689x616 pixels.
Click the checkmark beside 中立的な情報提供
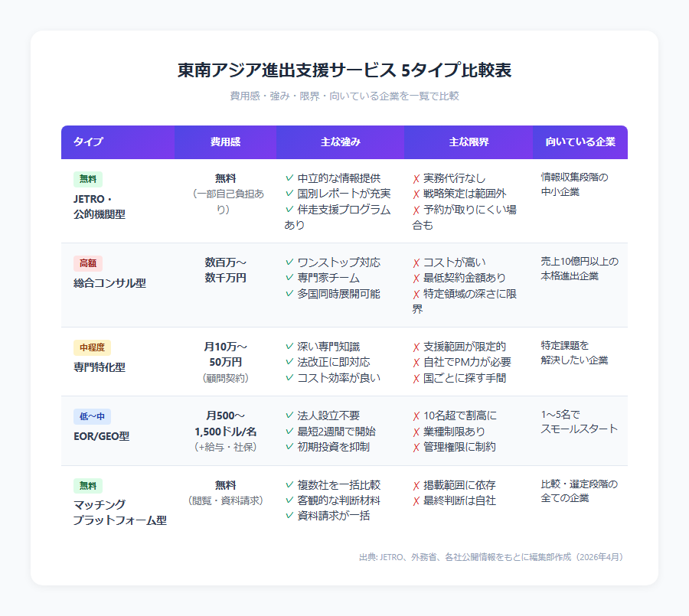[287, 178]
